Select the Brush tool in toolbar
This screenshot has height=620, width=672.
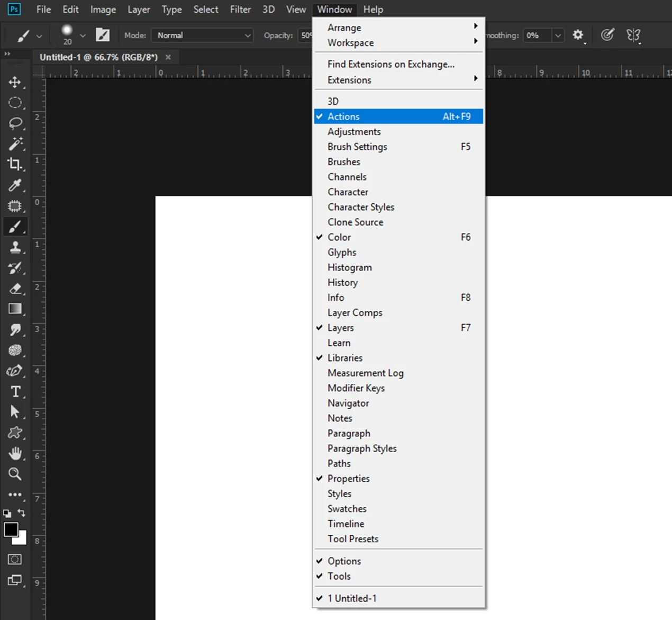point(15,227)
